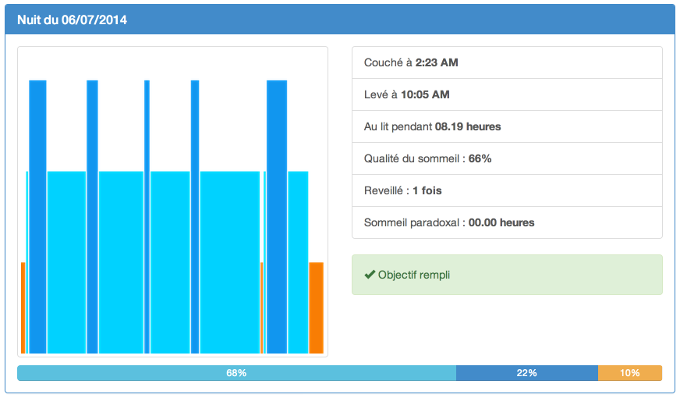Click the first tall dark blue chart bar
Viewport: 680px width, 398px height.
tap(38, 217)
